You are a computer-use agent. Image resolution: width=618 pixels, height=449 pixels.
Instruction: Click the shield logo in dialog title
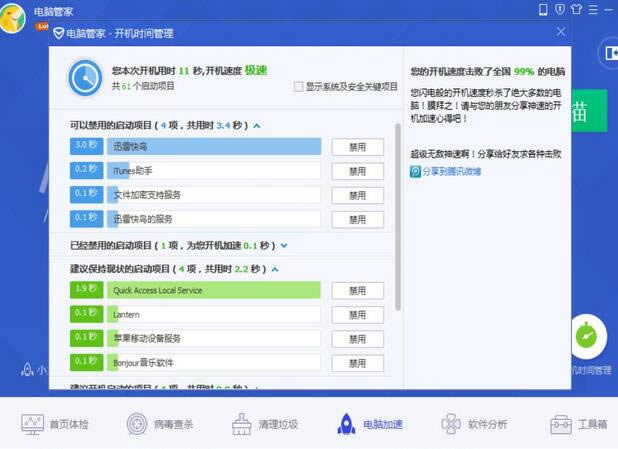click(x=59, y=33)
